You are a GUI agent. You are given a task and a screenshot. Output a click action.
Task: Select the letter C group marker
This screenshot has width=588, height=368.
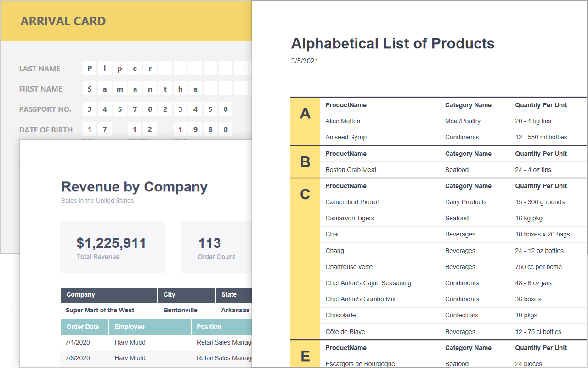tap(305, 194)
